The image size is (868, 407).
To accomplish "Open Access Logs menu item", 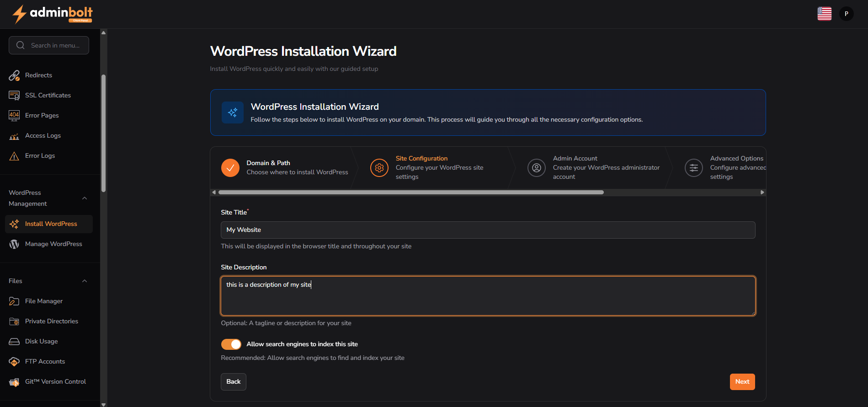I will coord(49,135).
